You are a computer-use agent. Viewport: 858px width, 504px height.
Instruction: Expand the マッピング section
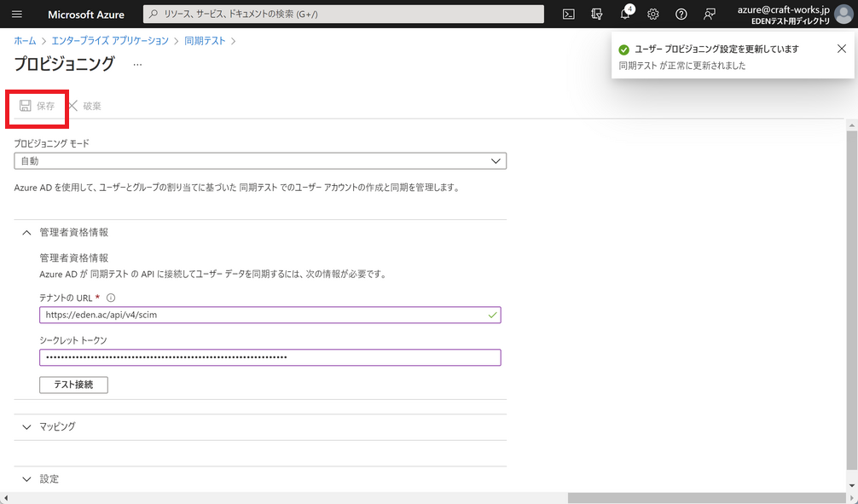[26, 427]
